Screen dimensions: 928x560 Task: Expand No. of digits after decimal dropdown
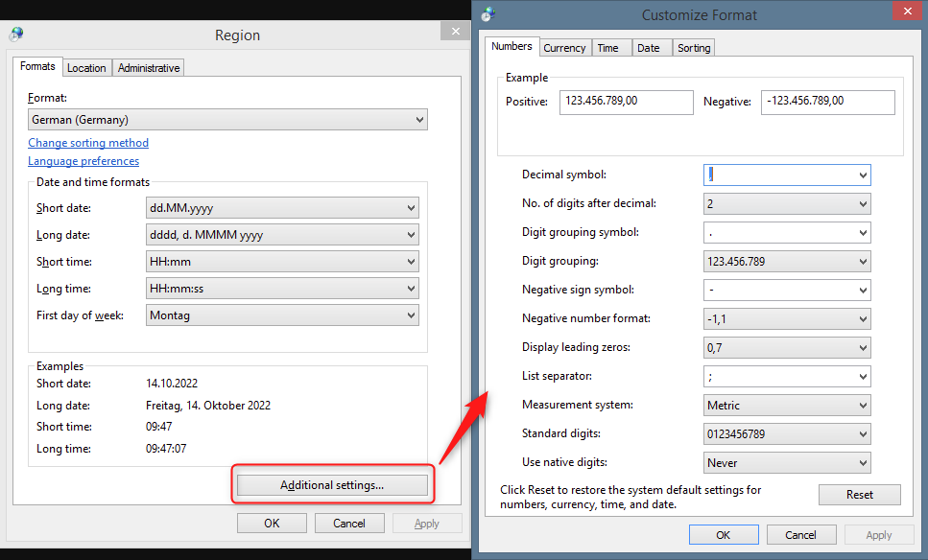(x=787, y=204)
